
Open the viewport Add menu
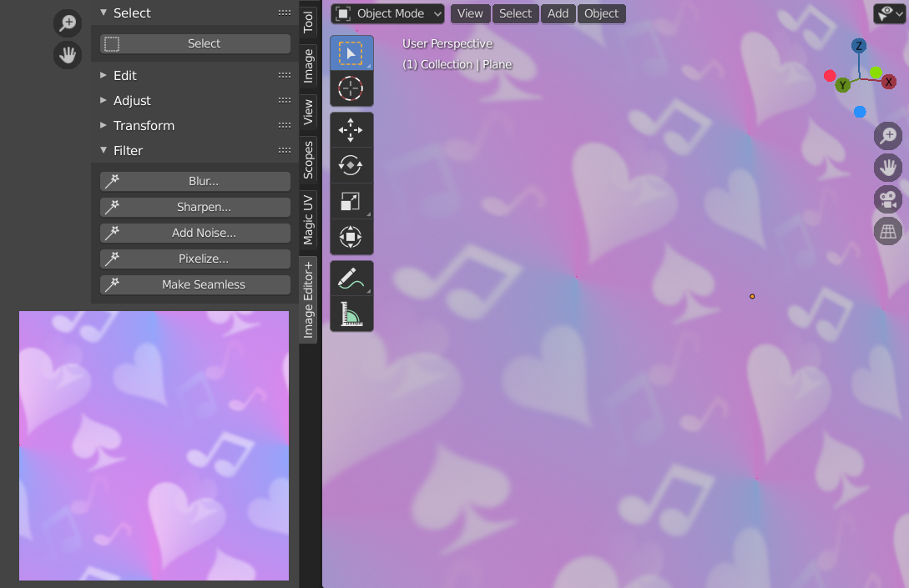(x=558, y=14)
